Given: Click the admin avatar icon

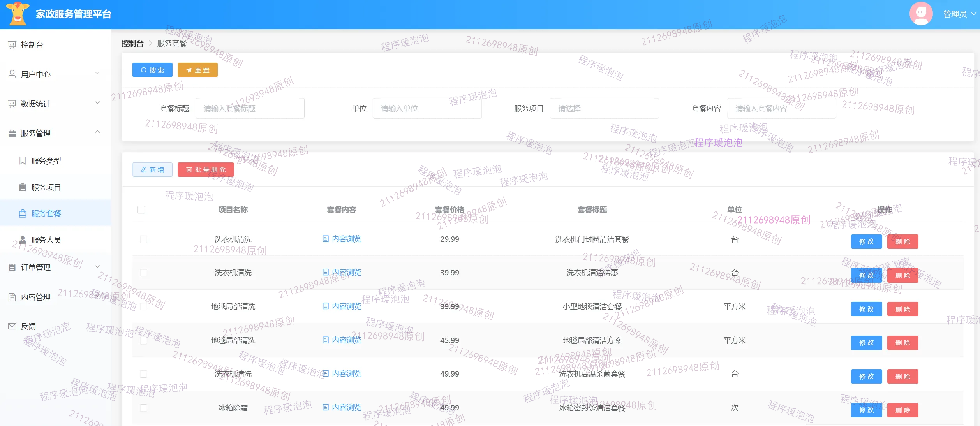Looking at the screenshot, I should tap(920, 14).
